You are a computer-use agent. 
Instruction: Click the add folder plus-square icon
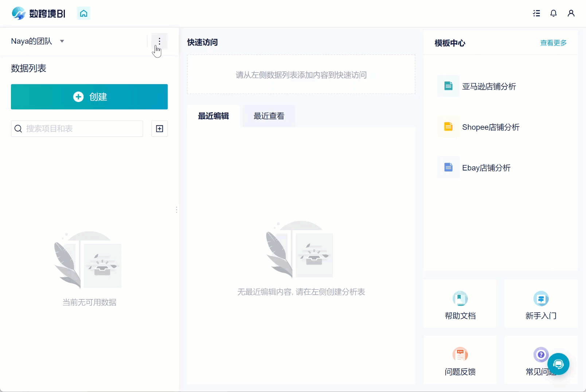[x=160, y=129]
